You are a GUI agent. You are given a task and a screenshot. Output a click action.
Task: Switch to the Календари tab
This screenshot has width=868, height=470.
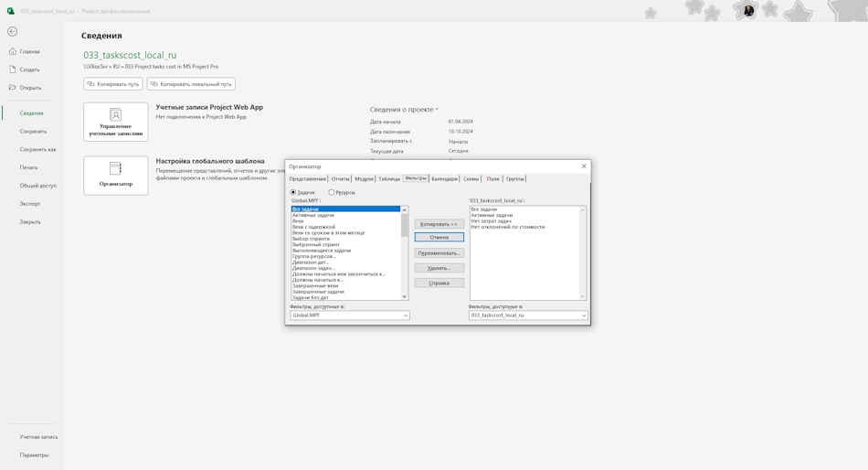pyautogui.click(x=445, y=179)
